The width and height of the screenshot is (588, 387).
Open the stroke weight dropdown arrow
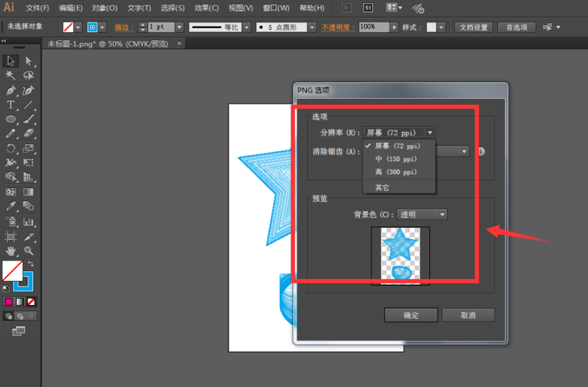[x=180, y=27]
